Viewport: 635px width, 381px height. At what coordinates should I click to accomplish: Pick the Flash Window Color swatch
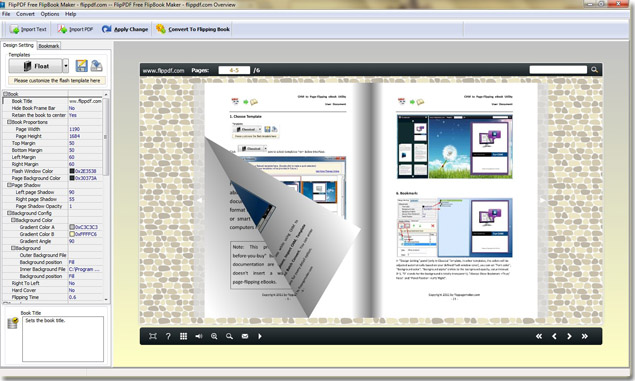(72, 171)
